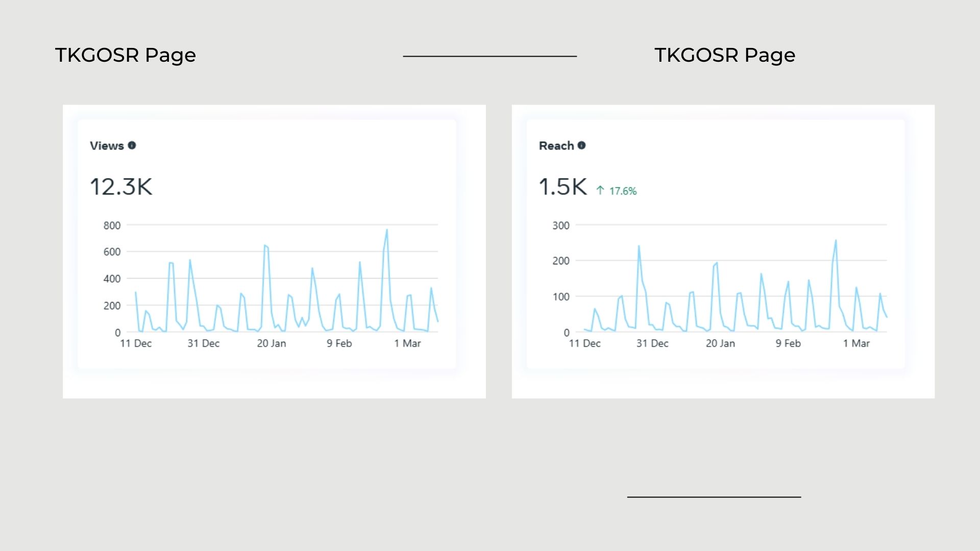Click the highest peak in Reach chart
The height and width of the screenshot is (551, 980).
836,240
